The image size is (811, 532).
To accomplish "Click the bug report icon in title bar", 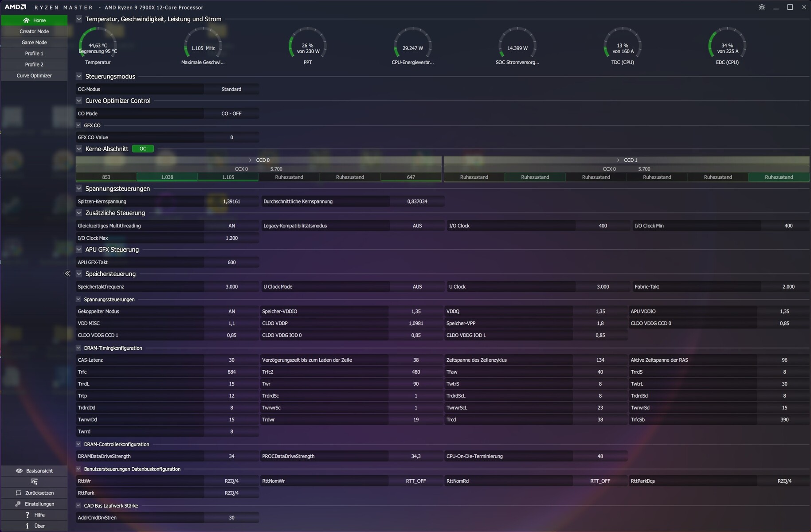I will (x=762, y=7).
